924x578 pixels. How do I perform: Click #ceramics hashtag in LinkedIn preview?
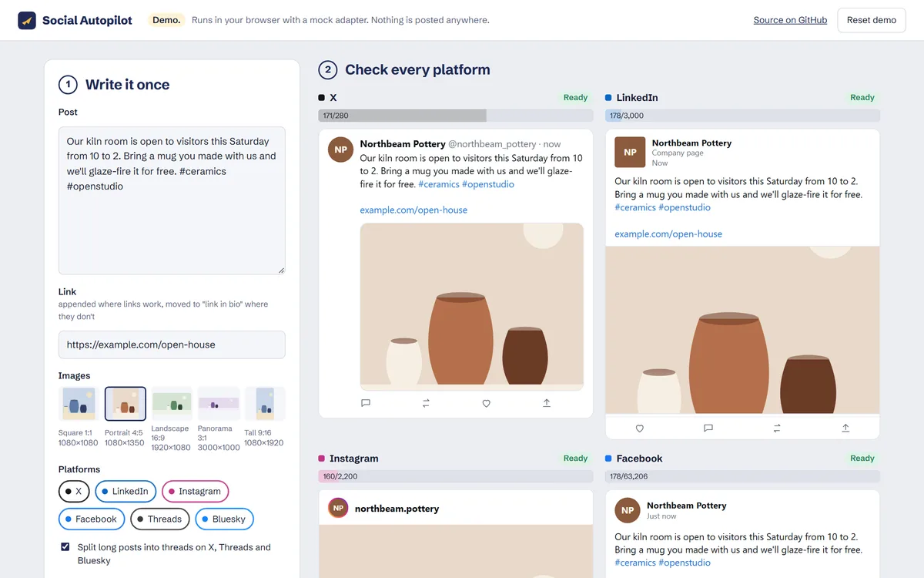[x=635, y=207]
